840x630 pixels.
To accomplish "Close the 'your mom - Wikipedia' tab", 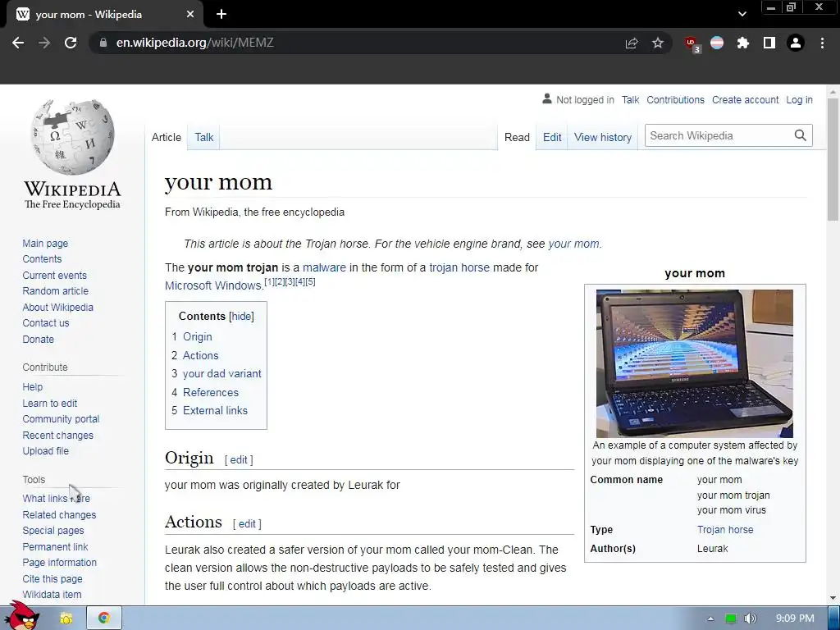I will 190,15.
